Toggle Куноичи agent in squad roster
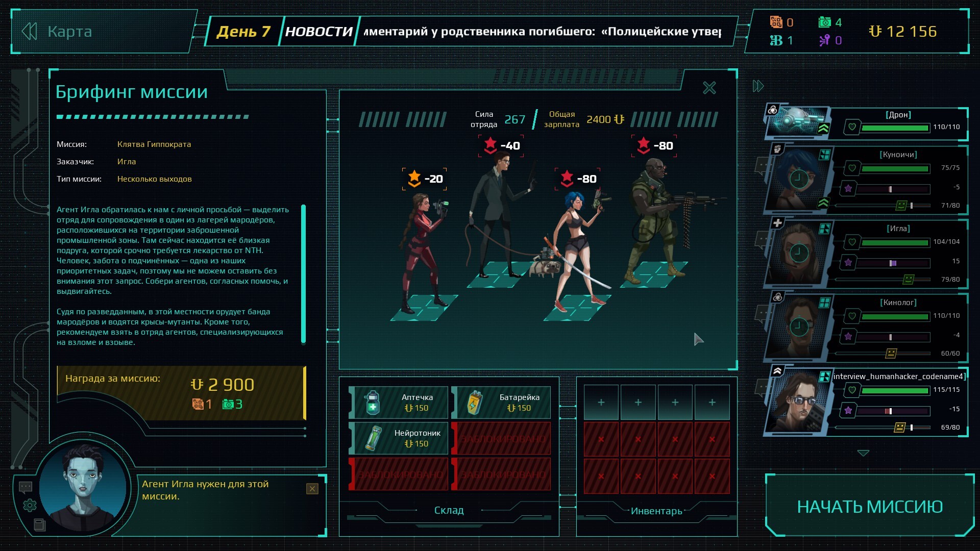 click(x=799, y=179)
